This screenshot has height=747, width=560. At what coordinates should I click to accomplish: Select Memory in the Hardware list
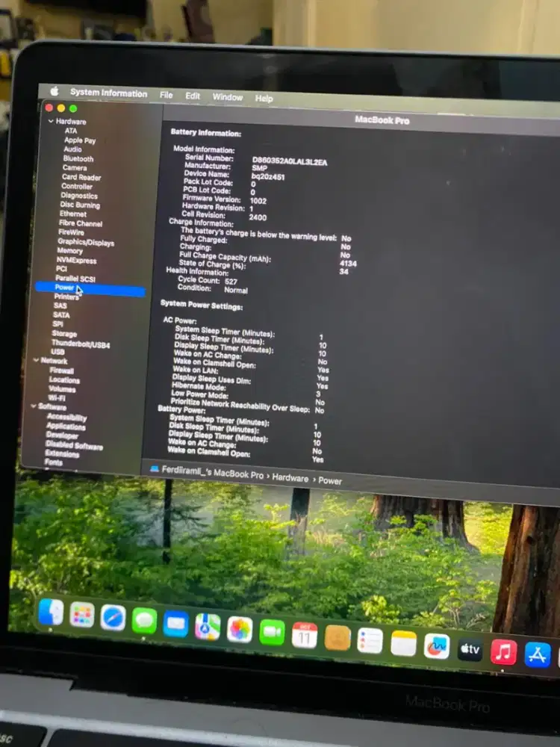[69, 251]
